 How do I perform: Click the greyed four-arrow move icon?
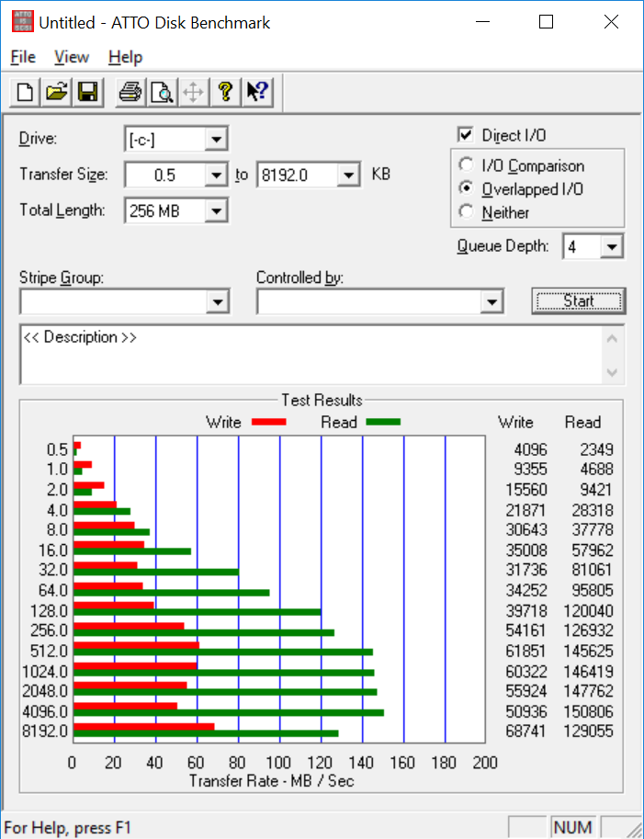point(193,92)
